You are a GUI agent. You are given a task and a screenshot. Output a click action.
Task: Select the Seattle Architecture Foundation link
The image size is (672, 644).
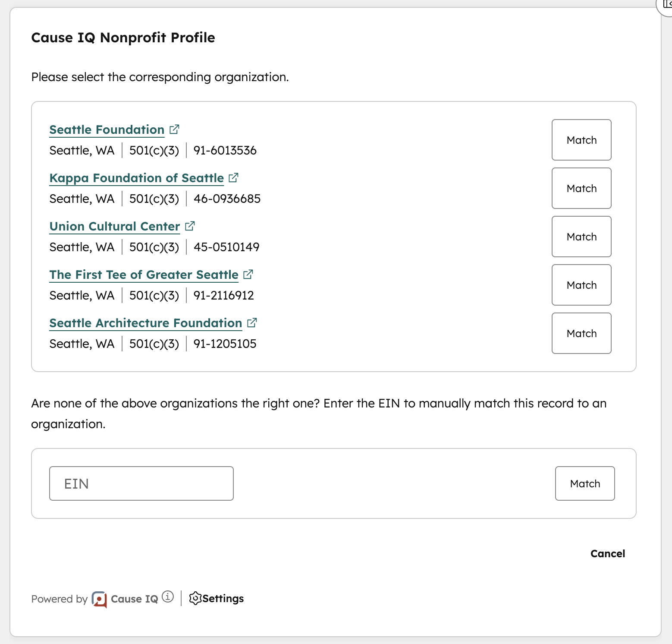(145, 323)
